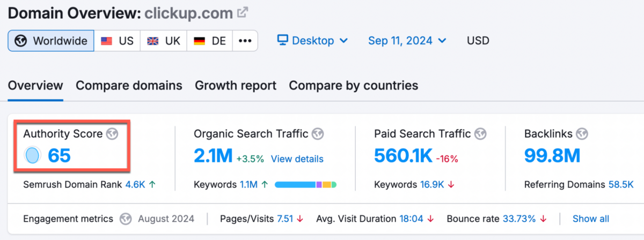Switch database to US
This screenshot has width=644, height=240.
click(117, 41)
